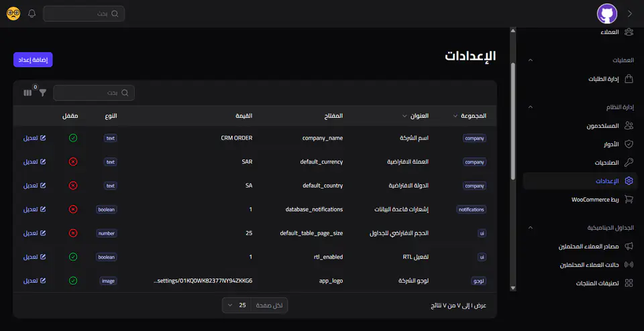644x331 pixels.
Task: Click the إضافة إعداد button
Action: pyautogui.click(x=33, y=60)
